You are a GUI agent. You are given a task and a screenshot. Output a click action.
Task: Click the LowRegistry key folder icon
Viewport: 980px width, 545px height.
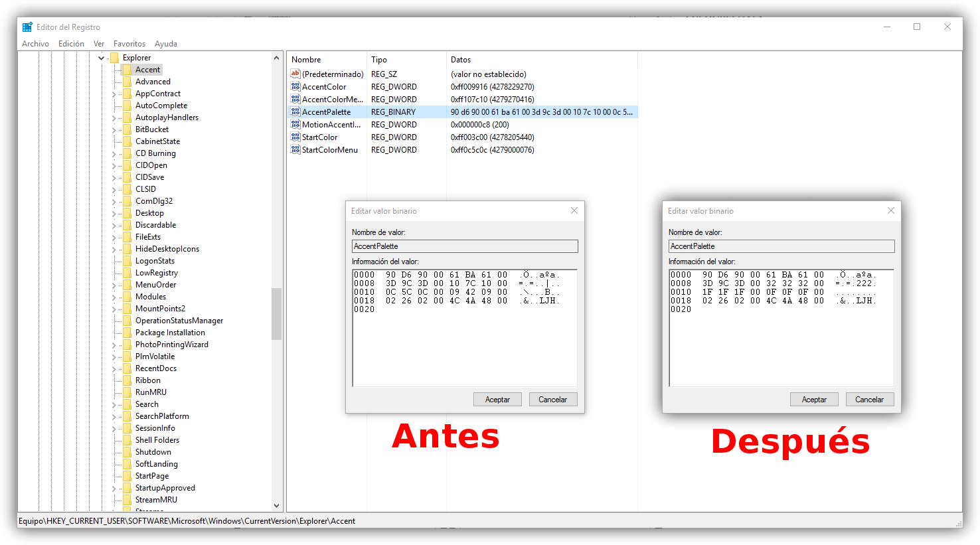127,273
